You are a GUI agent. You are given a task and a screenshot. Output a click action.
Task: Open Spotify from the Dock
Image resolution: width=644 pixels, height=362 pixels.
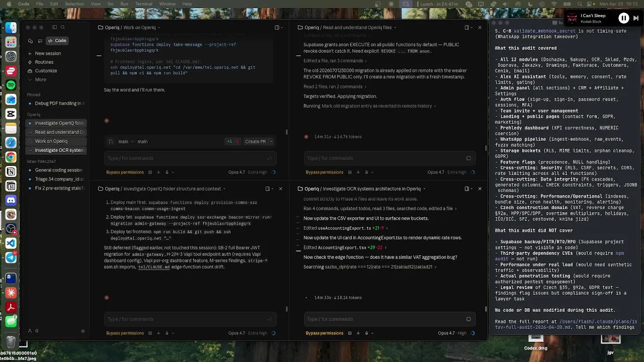(x=11, y=85)
